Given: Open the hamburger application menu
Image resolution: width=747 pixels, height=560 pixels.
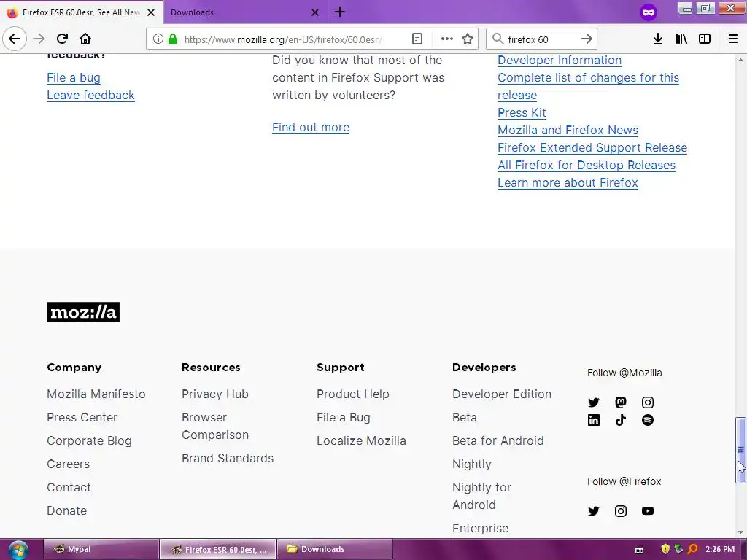Looking at the screenshot, I should coord(733,39).
